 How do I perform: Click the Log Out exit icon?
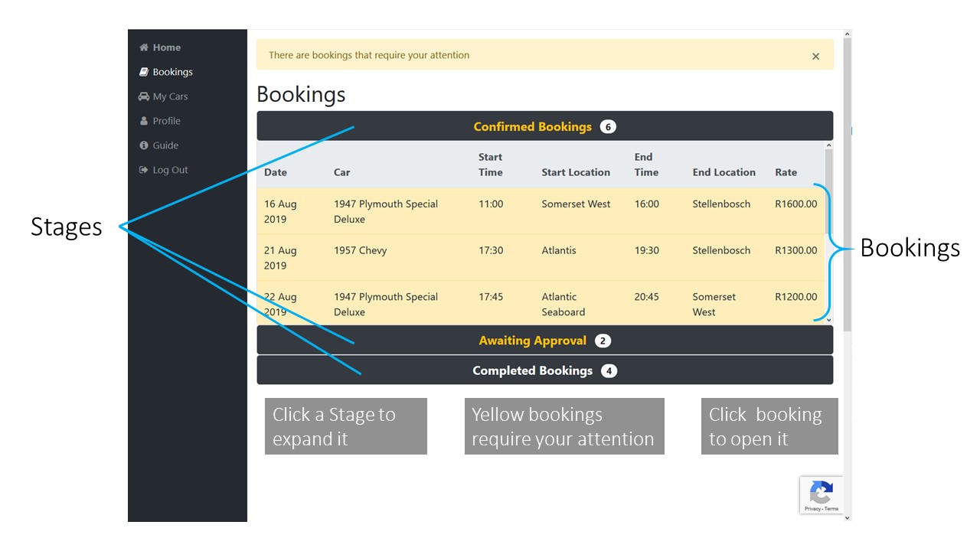143,170
